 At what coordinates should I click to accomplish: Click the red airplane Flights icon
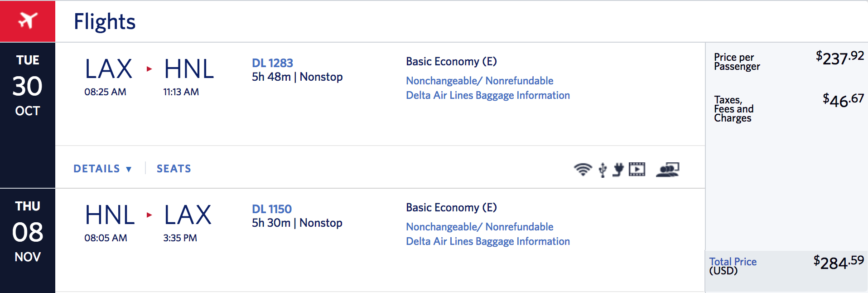(x=28, y=21)
